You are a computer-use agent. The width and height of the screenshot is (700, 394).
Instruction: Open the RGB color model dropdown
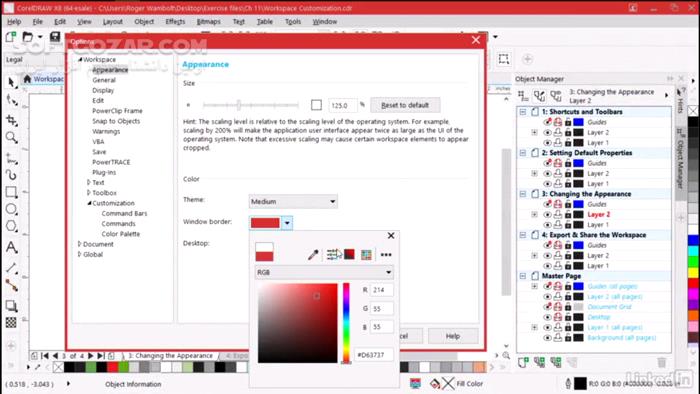[324, 272]
